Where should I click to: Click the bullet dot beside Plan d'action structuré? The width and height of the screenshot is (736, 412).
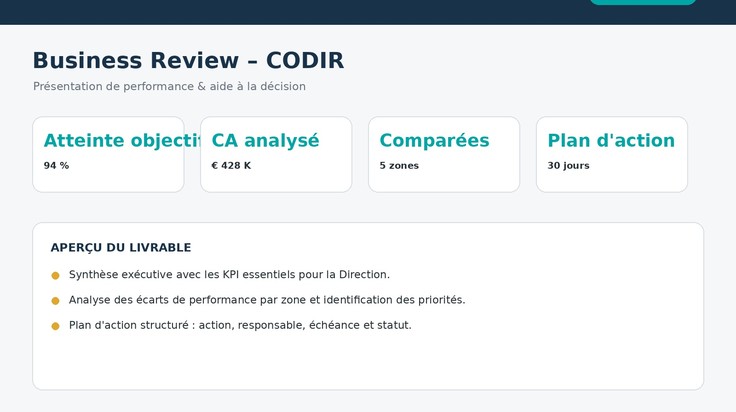(x=55, y=326)
